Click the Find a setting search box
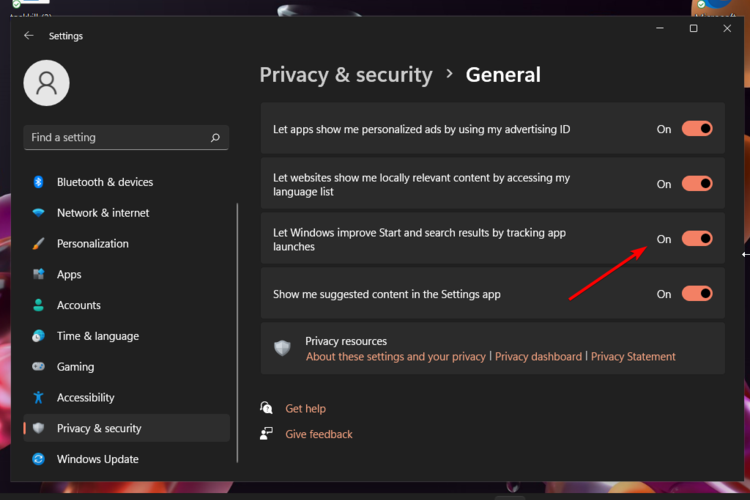Image resolution: width=750 pixels, height=500 pixels. [x=126, y=138]
